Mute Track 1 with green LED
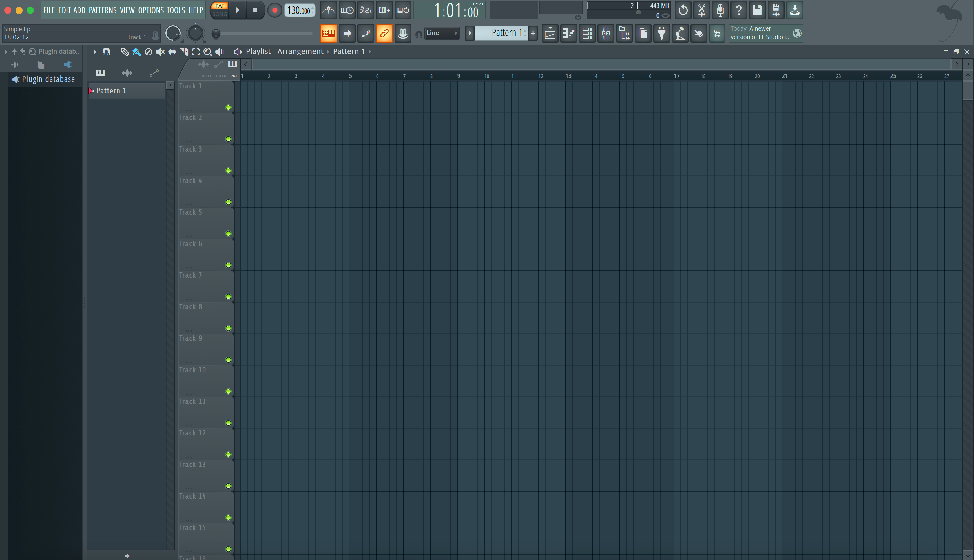The image size is (974, 560). point(228,108)
